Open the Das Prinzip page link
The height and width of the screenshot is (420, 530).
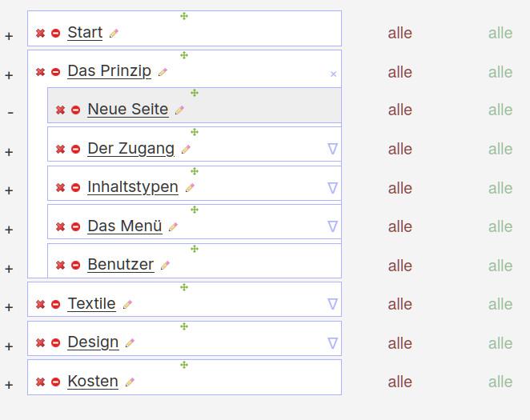pos(109,71)
